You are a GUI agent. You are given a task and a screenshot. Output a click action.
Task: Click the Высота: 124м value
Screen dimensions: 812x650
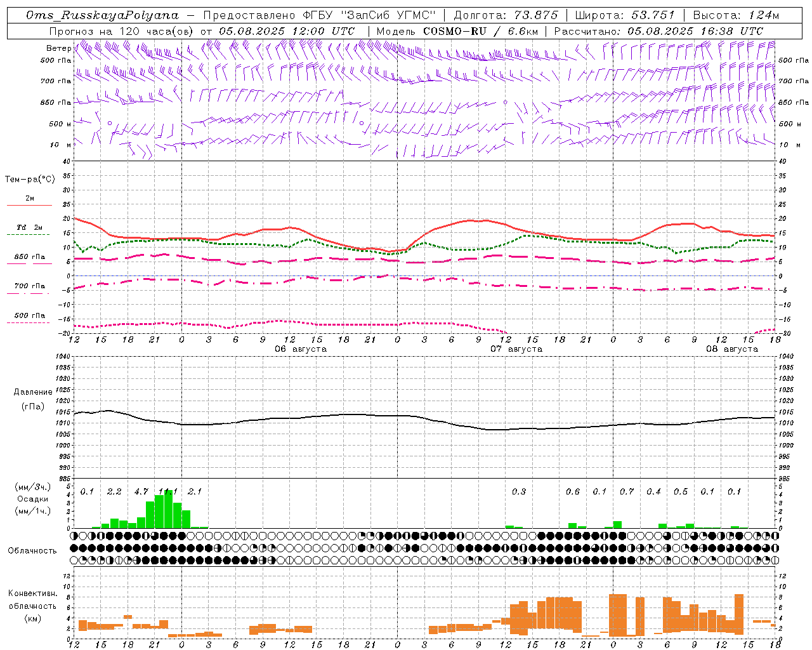point(736,15)
